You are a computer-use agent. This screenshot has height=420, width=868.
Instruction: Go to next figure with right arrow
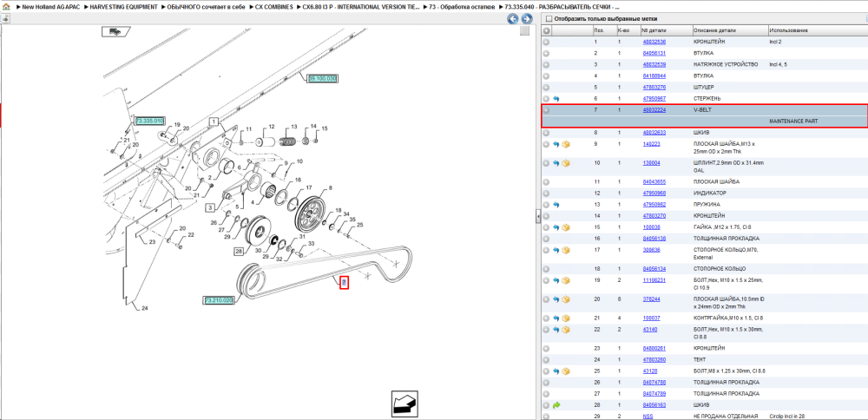pyautogui.click(x=527, y=19)
